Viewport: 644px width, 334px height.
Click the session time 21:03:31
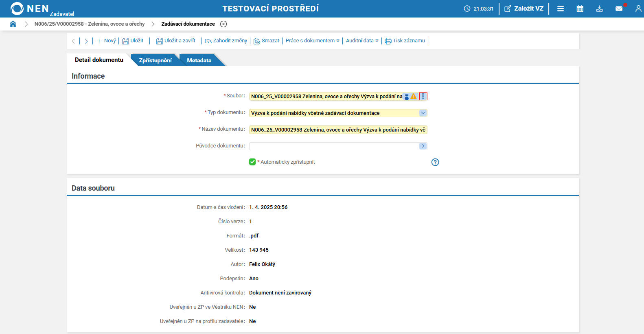[484, 9]
